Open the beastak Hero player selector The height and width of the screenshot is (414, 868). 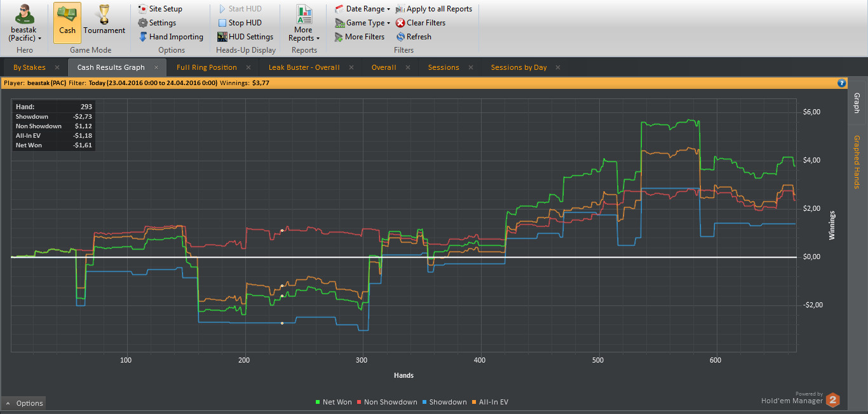pos(25,23)
